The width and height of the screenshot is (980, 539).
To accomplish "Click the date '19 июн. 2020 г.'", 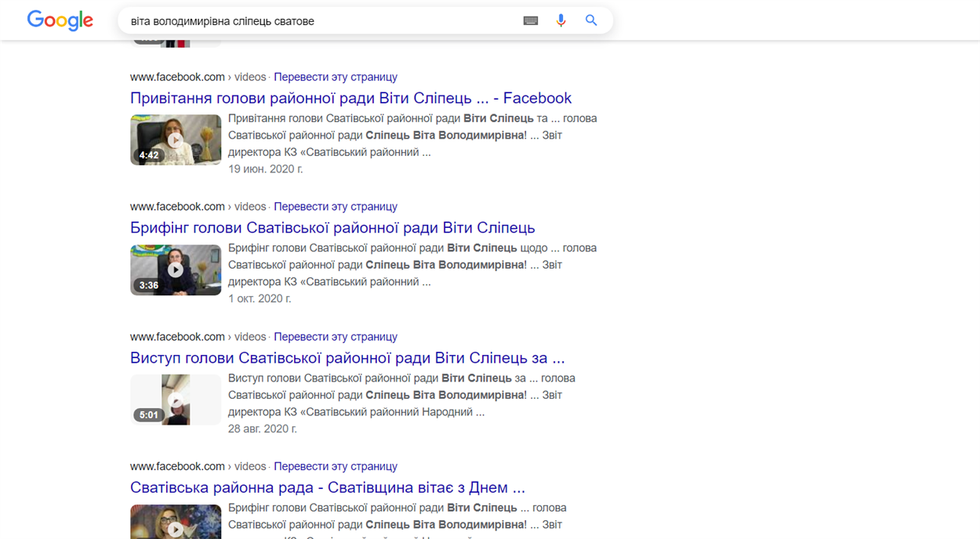I will click(x=265, y=168).
